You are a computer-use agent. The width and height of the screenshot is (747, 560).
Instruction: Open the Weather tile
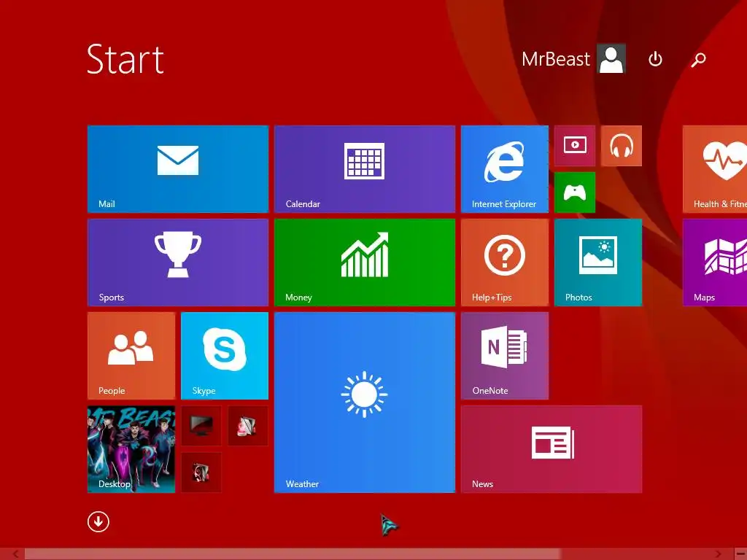365,402
